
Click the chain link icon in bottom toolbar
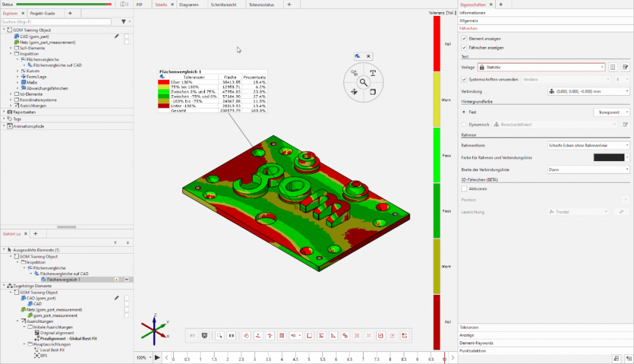(x=345, y=335)
